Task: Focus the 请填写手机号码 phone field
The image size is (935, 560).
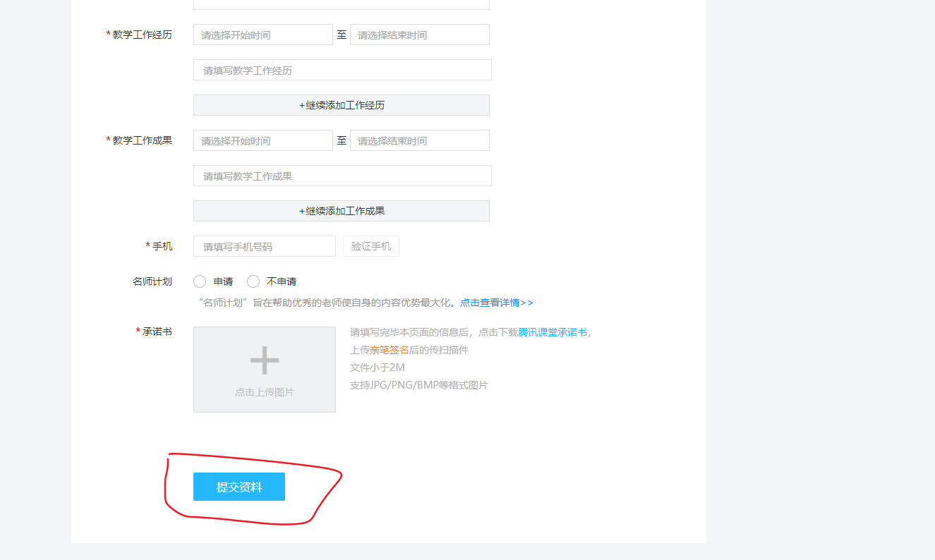Action: tap(265, 246)
